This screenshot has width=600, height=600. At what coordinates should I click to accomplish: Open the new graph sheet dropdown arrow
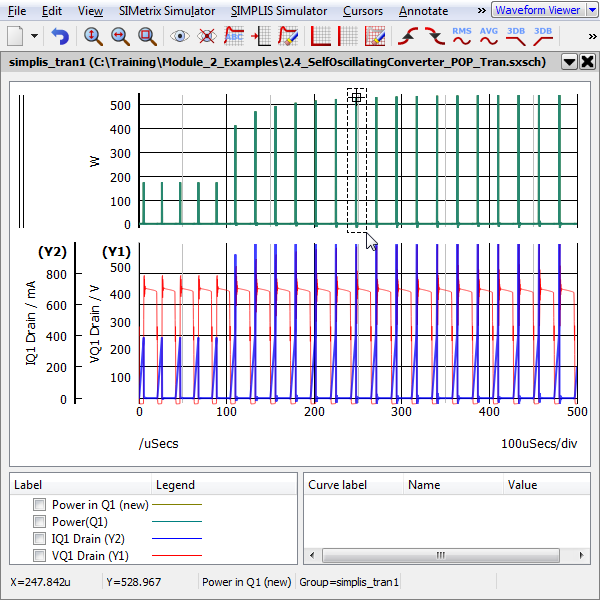pos(35,36)
